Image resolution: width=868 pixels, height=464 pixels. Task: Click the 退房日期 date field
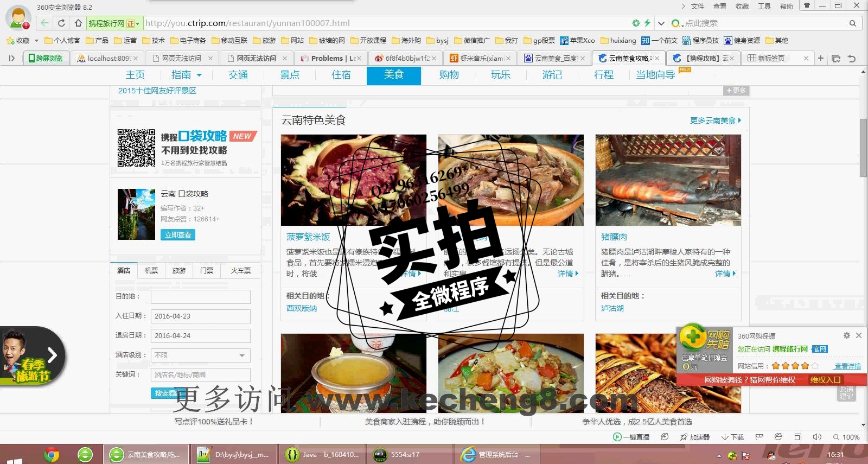200,335
